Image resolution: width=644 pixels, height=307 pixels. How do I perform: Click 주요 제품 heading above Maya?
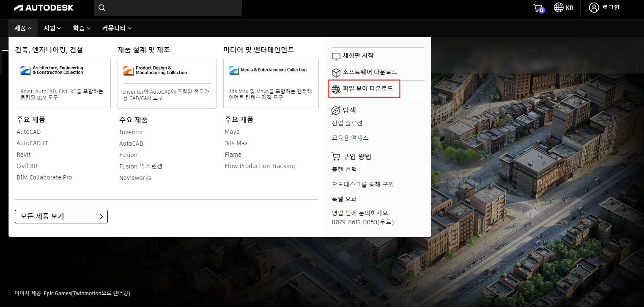pos(239,120)
